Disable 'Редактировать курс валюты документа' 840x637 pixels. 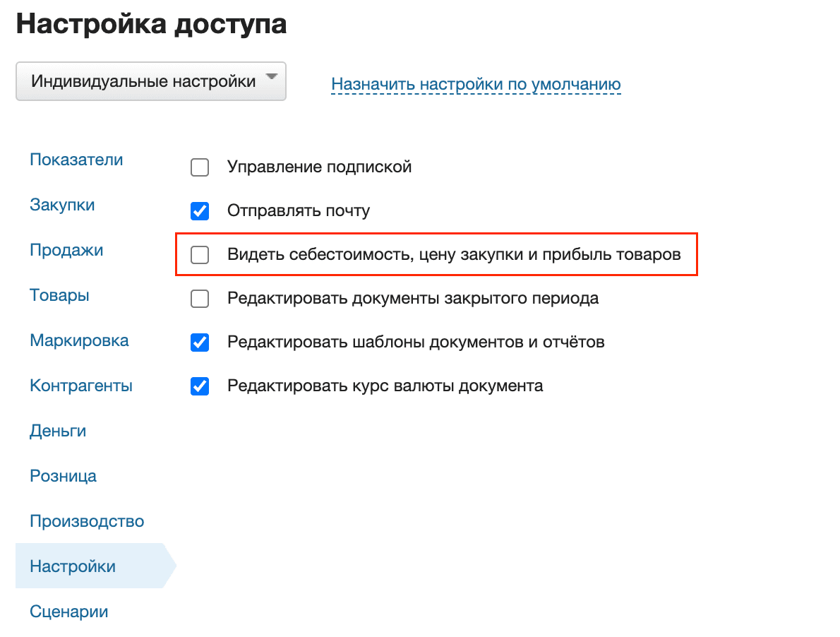(200, 386)
